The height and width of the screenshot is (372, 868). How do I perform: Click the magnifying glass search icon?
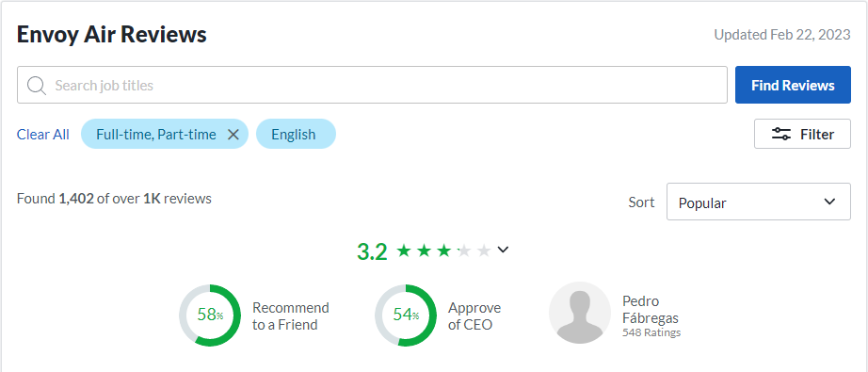(x=37, y=86)
